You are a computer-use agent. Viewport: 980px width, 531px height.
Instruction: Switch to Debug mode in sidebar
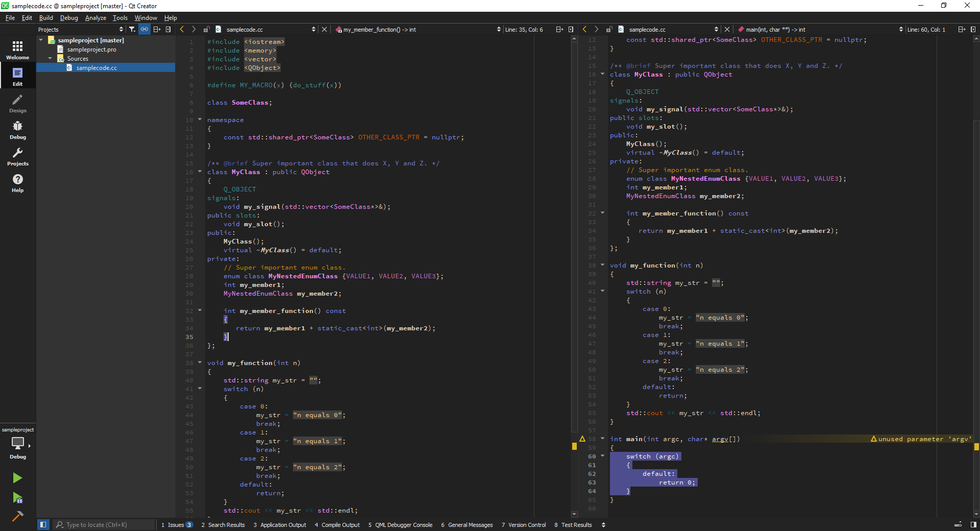[x=18, y=130]
